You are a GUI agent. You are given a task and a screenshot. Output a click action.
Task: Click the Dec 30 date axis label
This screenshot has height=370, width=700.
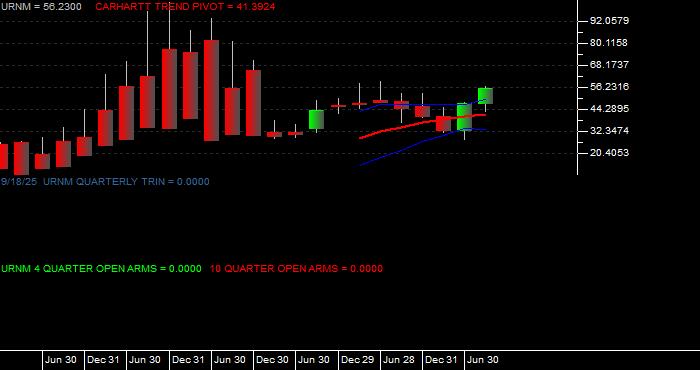(272, 360)
